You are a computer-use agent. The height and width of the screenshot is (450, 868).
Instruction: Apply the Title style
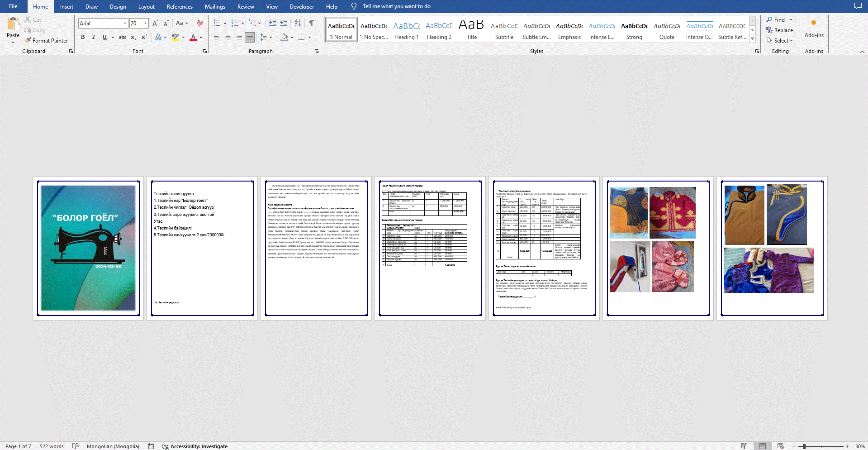click(x=472, y=30)
